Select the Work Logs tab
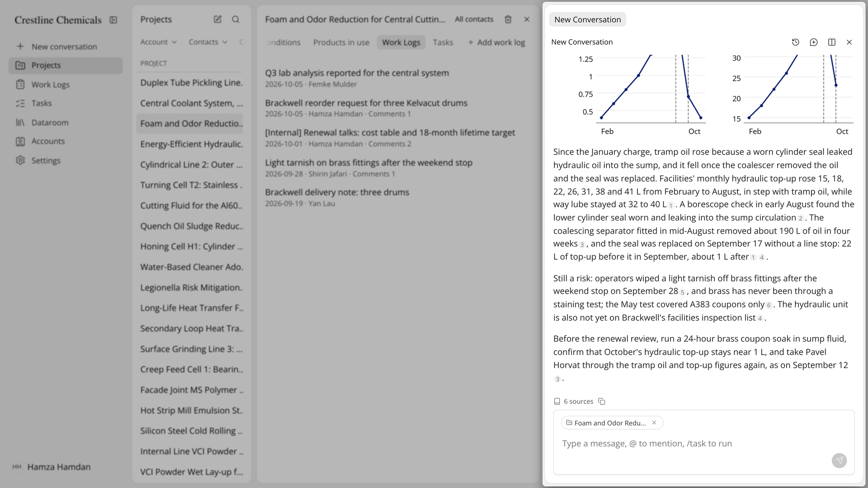The height and width of the screenshot is (488, 868). pos(401,42)
